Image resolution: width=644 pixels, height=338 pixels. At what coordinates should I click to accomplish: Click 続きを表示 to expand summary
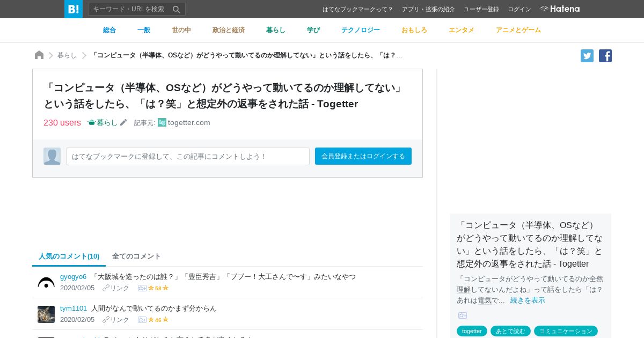[x=528, y=300]
